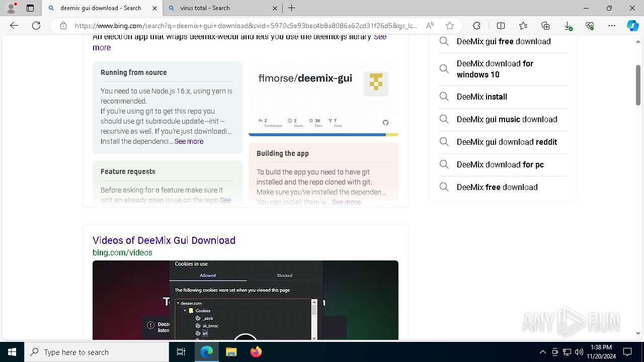The width and height of the screenshot is (644, 362).
Task: Search DeeMix gui download reddit suggestion
Action: (507, 142)
